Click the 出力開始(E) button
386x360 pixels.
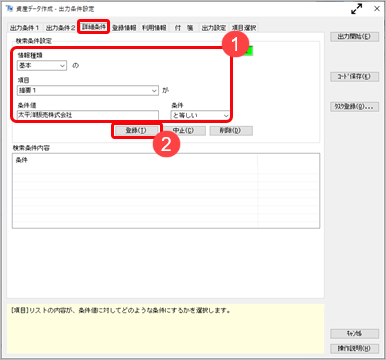click(x=355, y=37)
